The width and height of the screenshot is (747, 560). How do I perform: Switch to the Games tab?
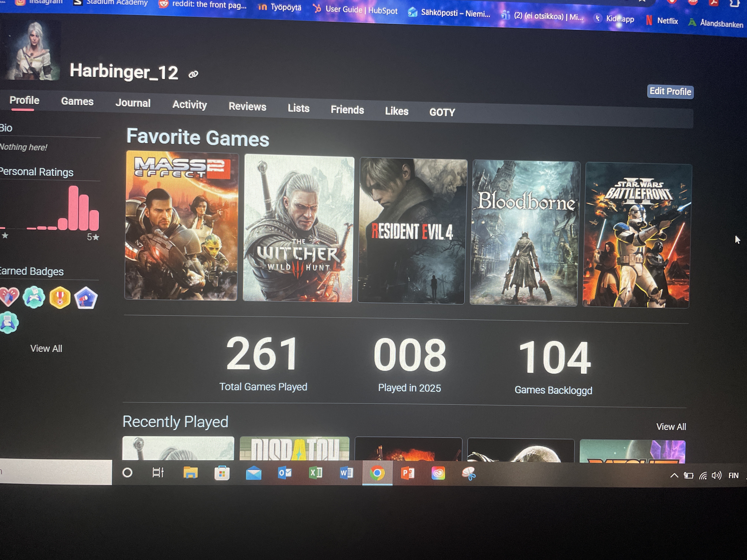[x=77, y=102]
